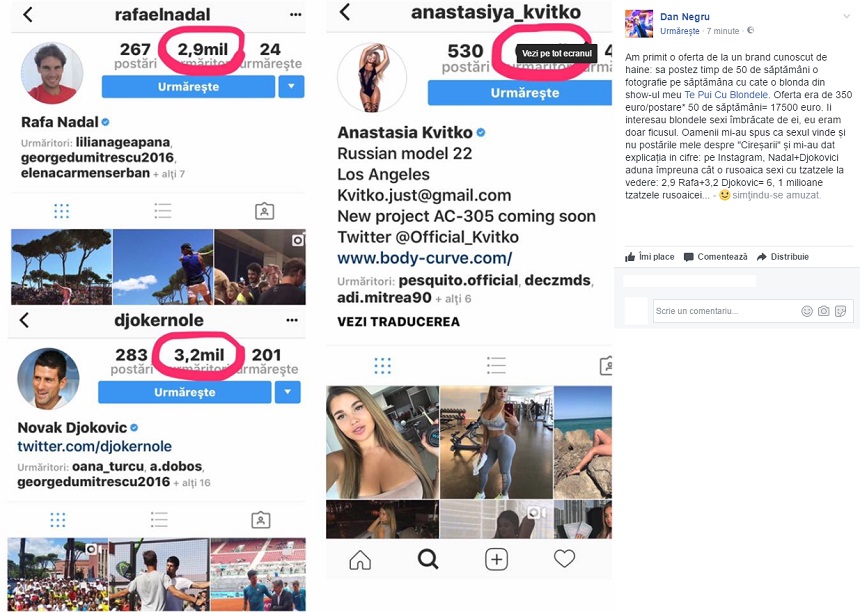Open the three-dot menu for rafaelnadal

pos(296,14)
